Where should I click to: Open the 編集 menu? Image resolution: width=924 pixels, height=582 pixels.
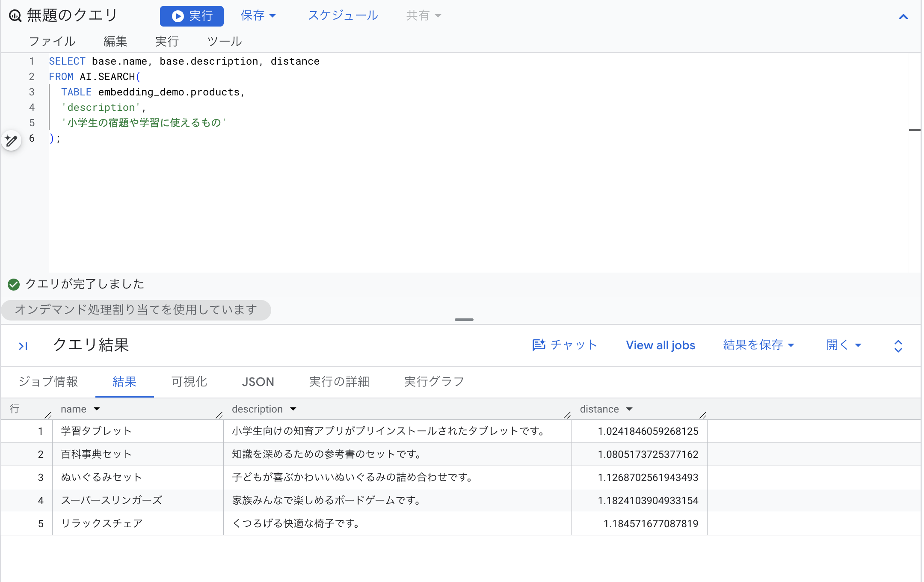coord(115,42)
